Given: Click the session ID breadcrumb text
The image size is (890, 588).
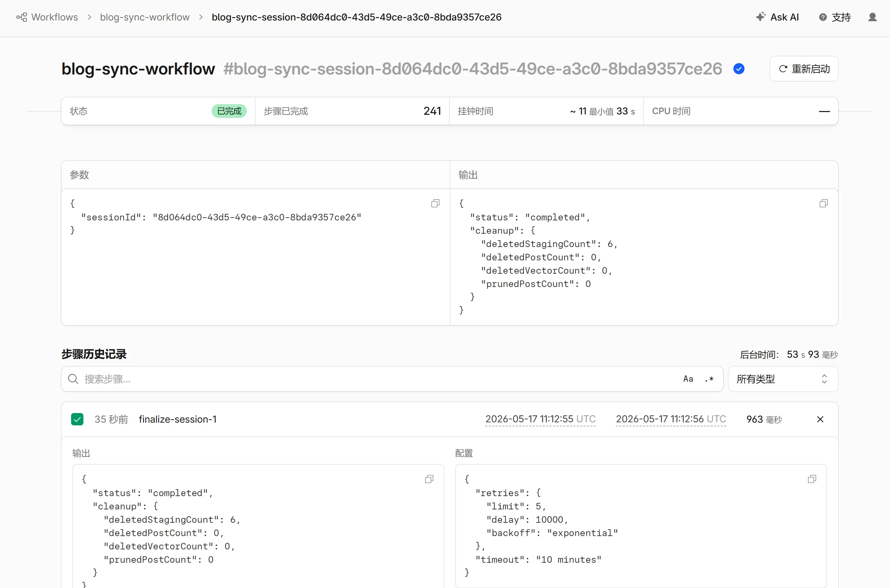Looking at the screenshot, I should 356,17.
